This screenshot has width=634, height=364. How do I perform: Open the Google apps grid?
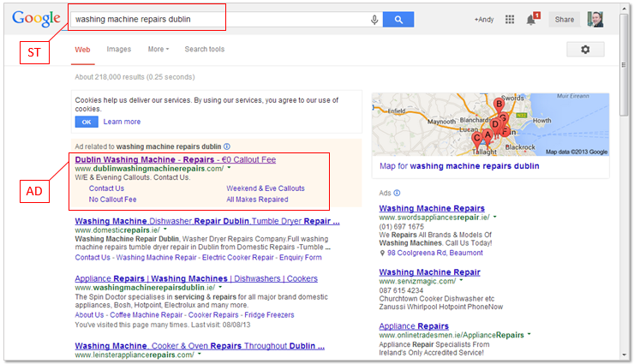[510, 20]
